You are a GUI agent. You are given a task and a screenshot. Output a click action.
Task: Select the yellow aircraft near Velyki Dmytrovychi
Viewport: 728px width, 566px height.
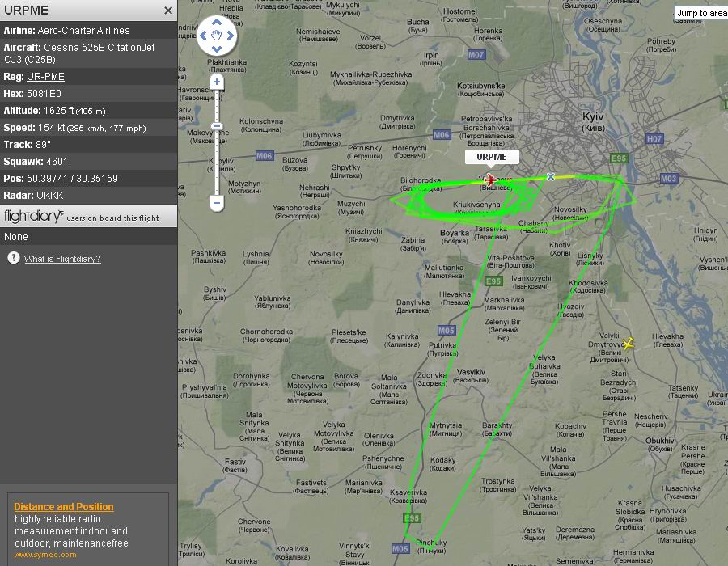628,344
